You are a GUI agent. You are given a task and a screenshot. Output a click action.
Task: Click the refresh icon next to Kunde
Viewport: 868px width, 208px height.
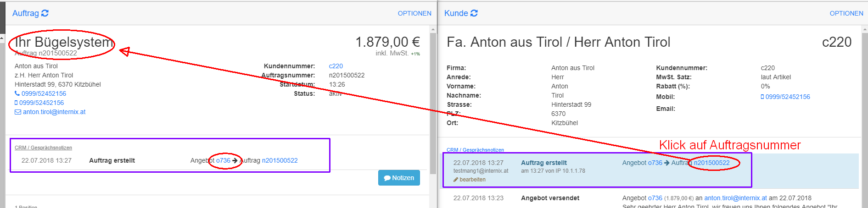[474, 13]
